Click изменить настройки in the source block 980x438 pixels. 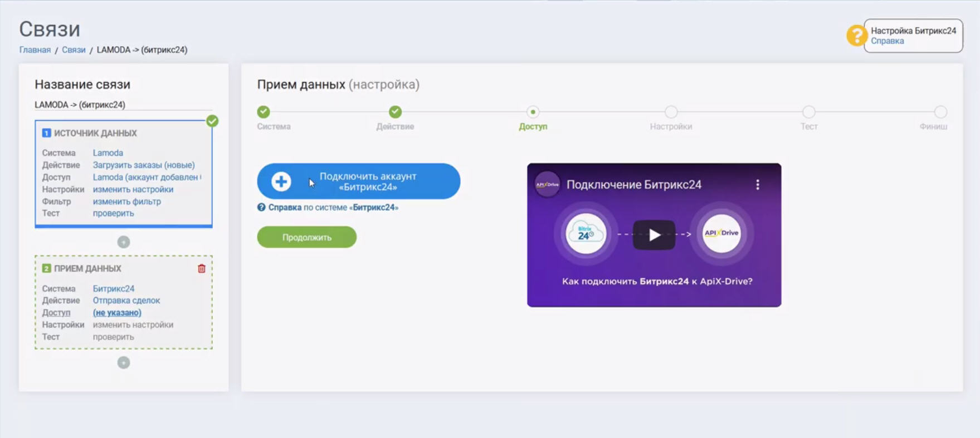tap(133, 190)
